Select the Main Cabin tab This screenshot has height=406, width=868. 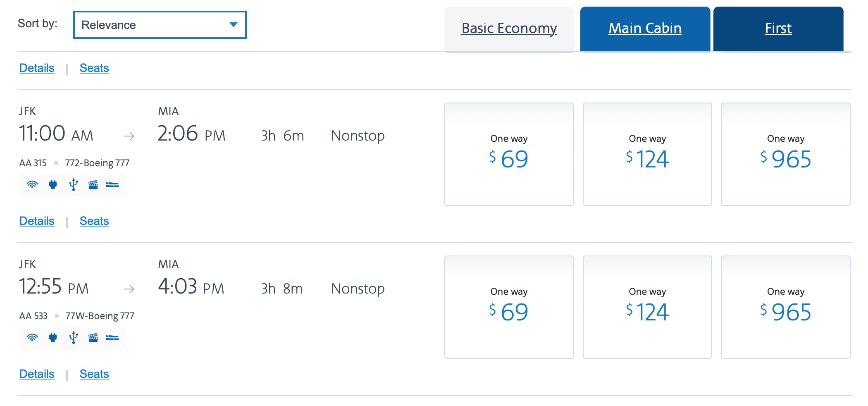[x=645, y=29]
